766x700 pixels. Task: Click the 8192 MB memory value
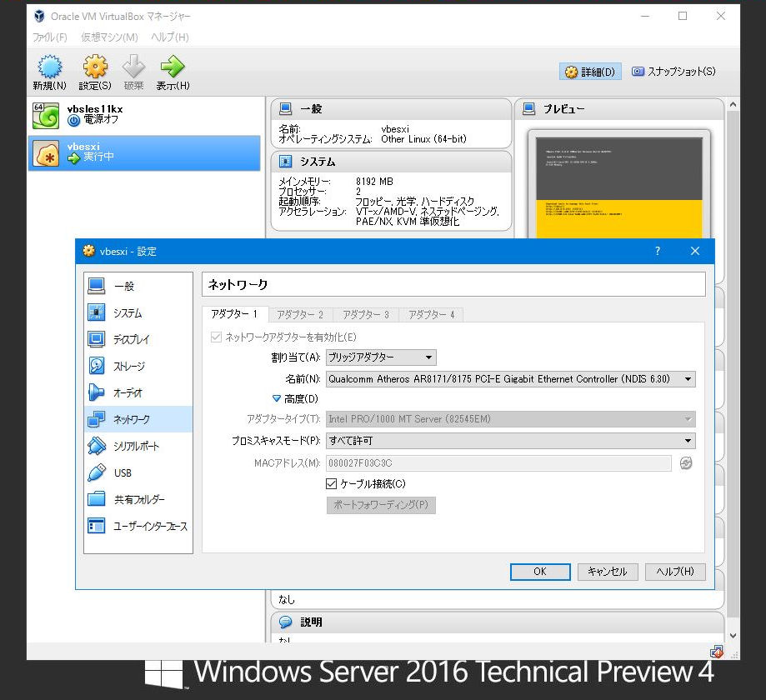click(374, 181)
